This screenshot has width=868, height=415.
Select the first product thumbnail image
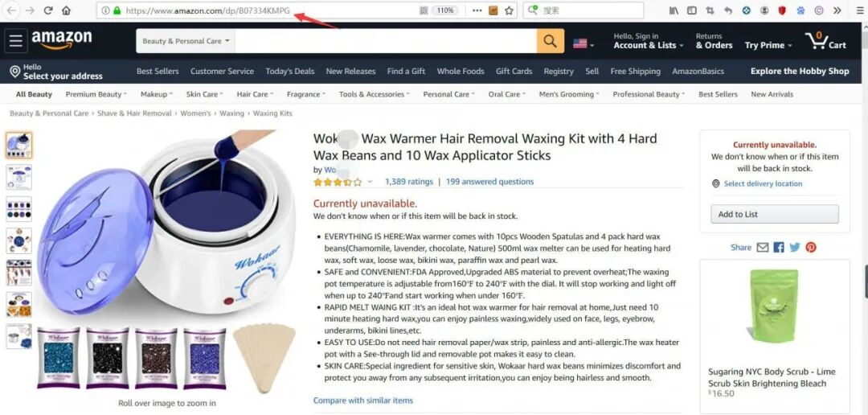coord(18,145)
